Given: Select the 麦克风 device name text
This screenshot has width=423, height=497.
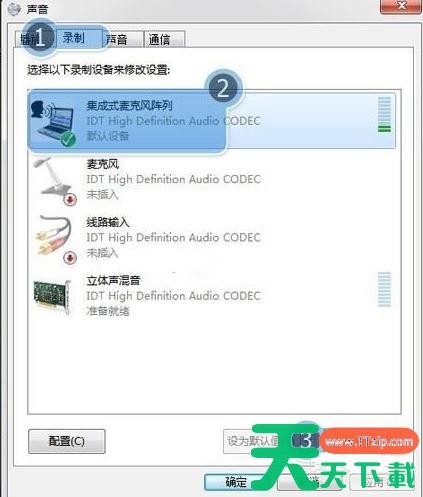Looking at the screenshot, I should click(103, 164).
